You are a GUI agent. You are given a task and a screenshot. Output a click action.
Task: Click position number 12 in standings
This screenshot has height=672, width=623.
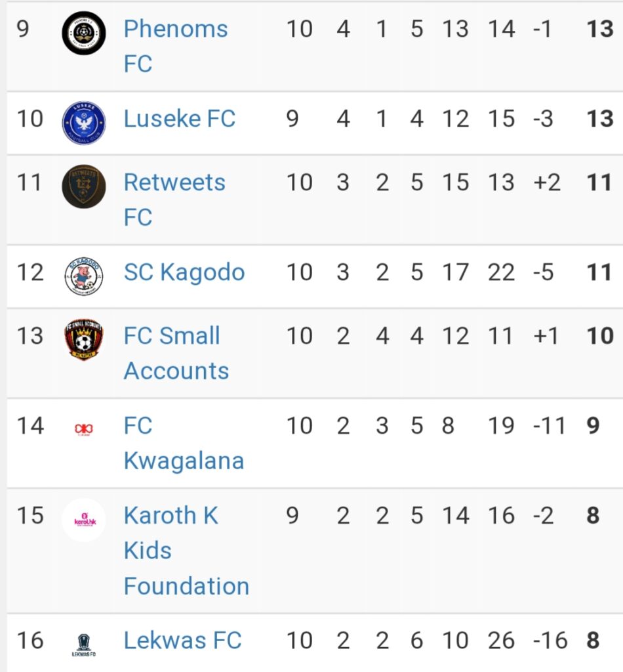tap(30, 272)
